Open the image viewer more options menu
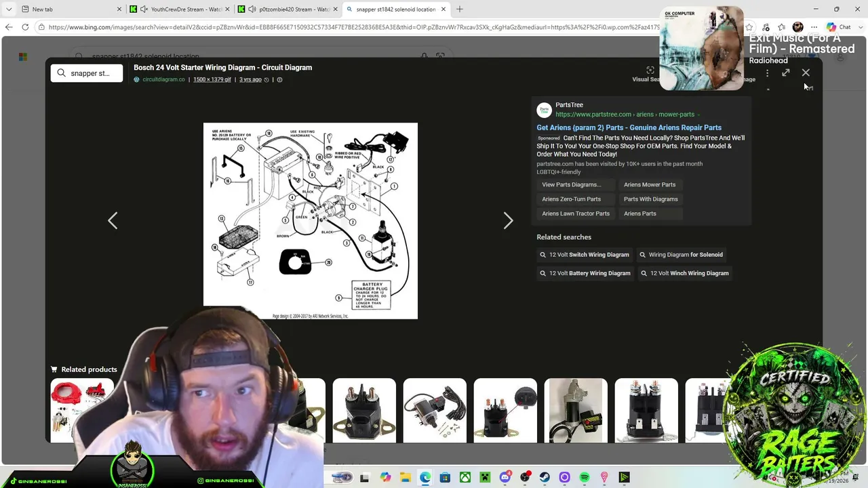Image resolution: width=868 pixels, height=488 pixels. click(x=767, y=73)
